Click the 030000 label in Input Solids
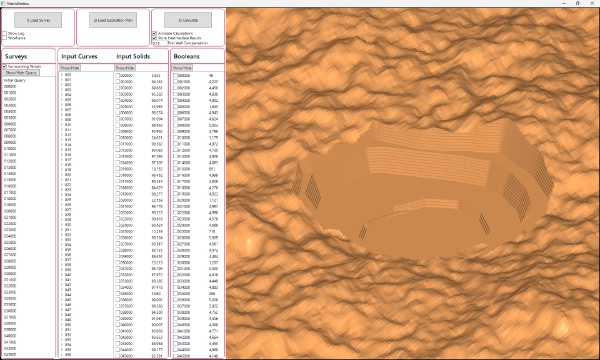Screen dimensions: 600x360 127,262
